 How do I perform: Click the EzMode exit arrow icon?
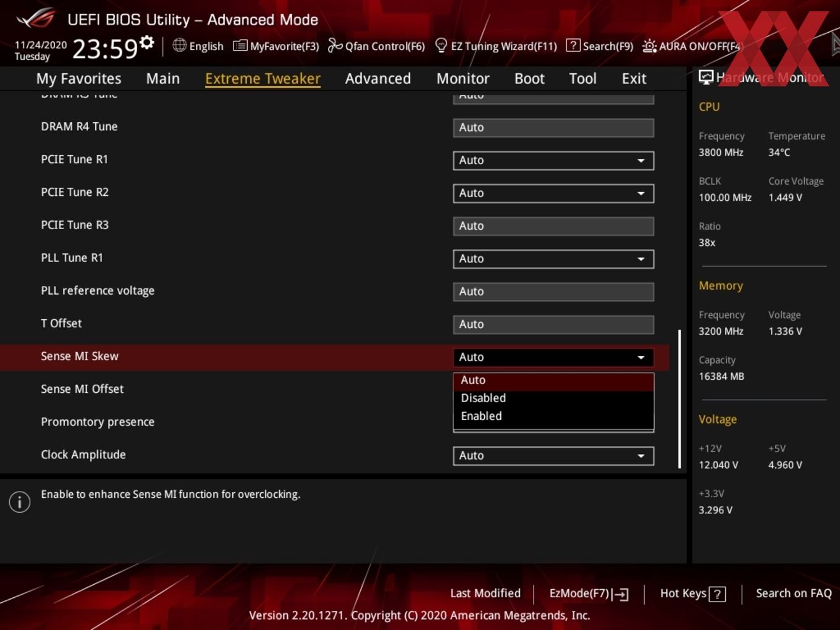621,594
